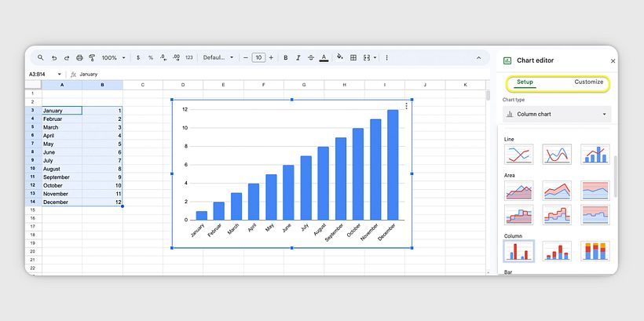
Task: Click the chart type list scrollbar
Action: pyautogui.click(x=615, y=177)
